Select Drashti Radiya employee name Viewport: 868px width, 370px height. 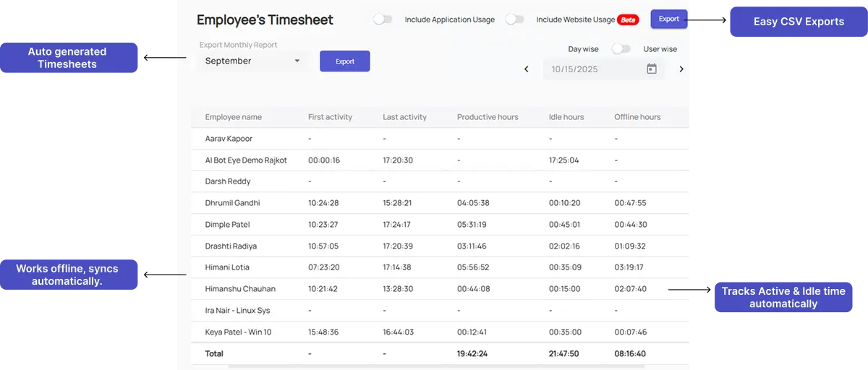231,246
